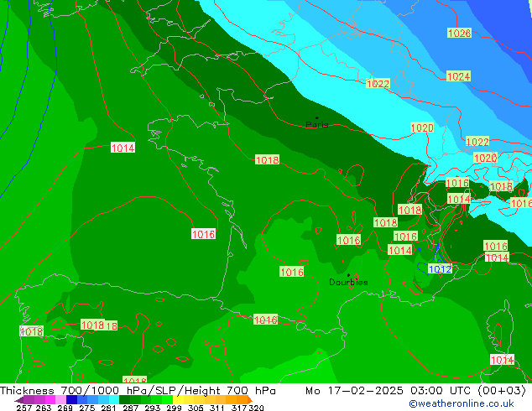The image size is (532, 411).
Task: Click the blue 1012 pressure label
Action: pos(440,269)
